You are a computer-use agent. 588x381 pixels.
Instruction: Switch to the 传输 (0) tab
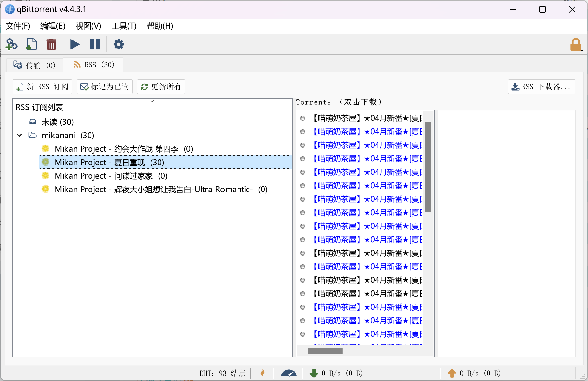click(x=35, y=65)
